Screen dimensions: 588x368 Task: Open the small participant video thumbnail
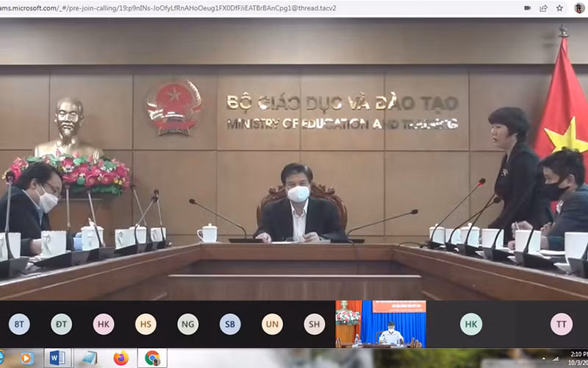381,324
